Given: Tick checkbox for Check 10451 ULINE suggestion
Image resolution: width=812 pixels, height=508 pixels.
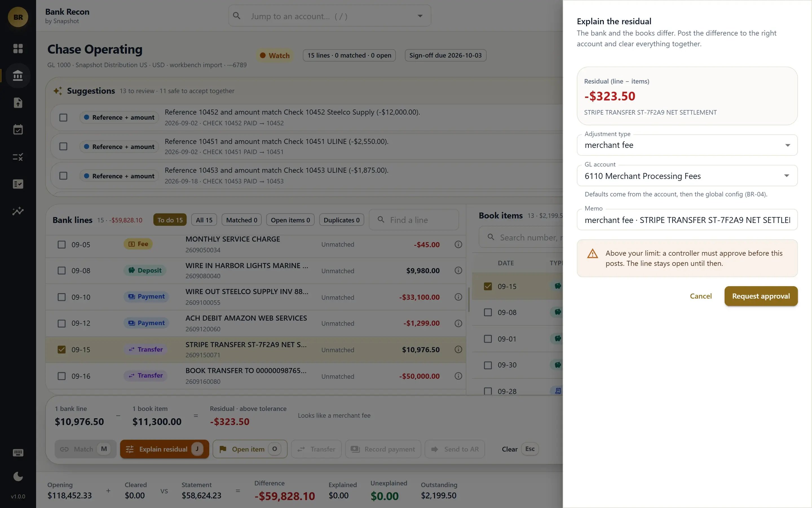Looking at the screenshot, I should click(63, 146).
